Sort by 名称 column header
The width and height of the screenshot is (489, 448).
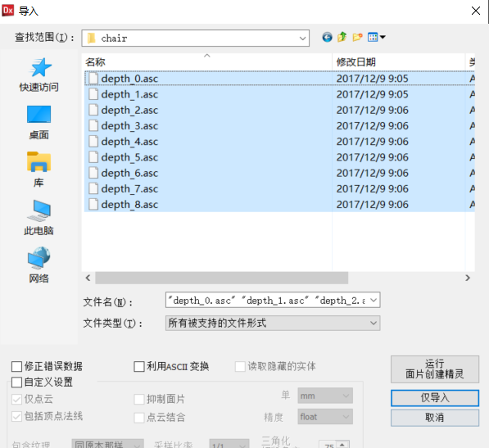(x=207, y=62)
